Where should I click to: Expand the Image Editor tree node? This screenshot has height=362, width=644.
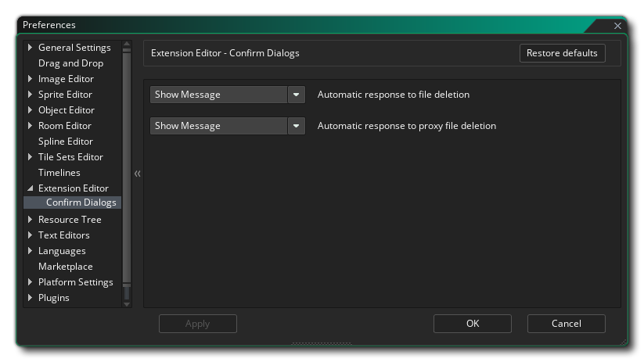pyautogui.click(x=31, y=79)
